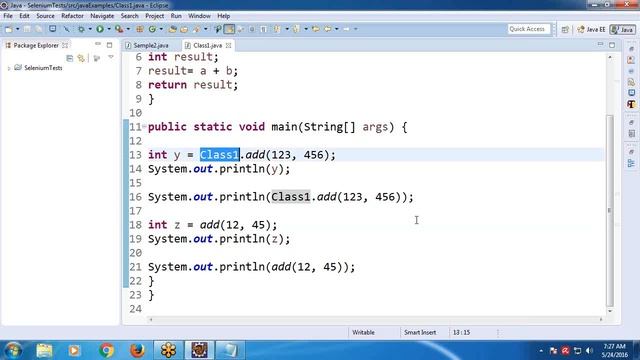The image size is (640, 360).
Task: Open the Run menu
Action: coord(176,16)
